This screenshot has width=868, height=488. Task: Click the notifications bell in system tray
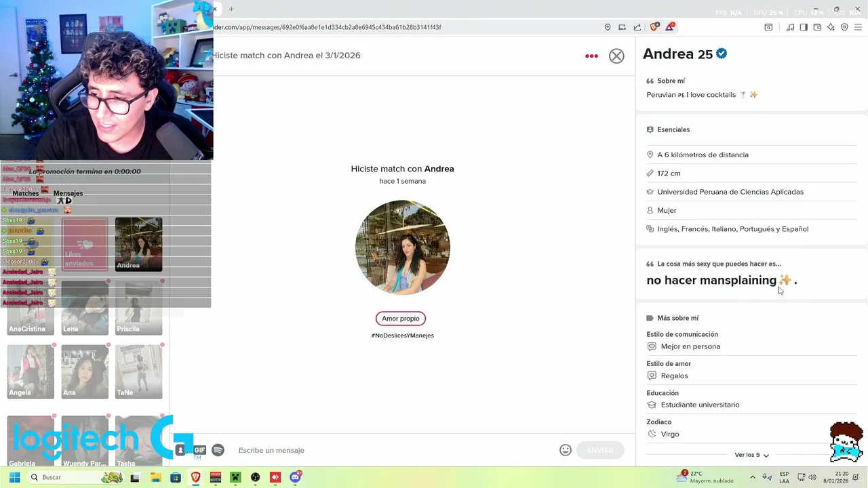[854, 477]
